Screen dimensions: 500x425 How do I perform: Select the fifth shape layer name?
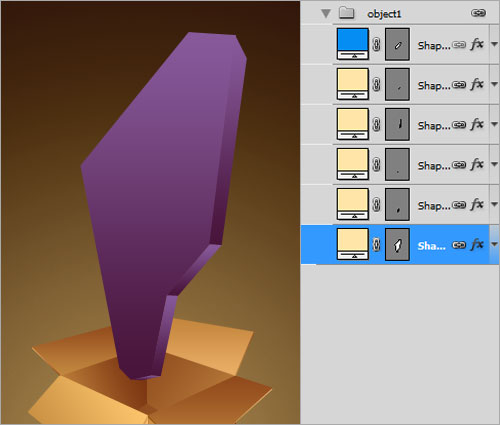click(x=434, y=205)
